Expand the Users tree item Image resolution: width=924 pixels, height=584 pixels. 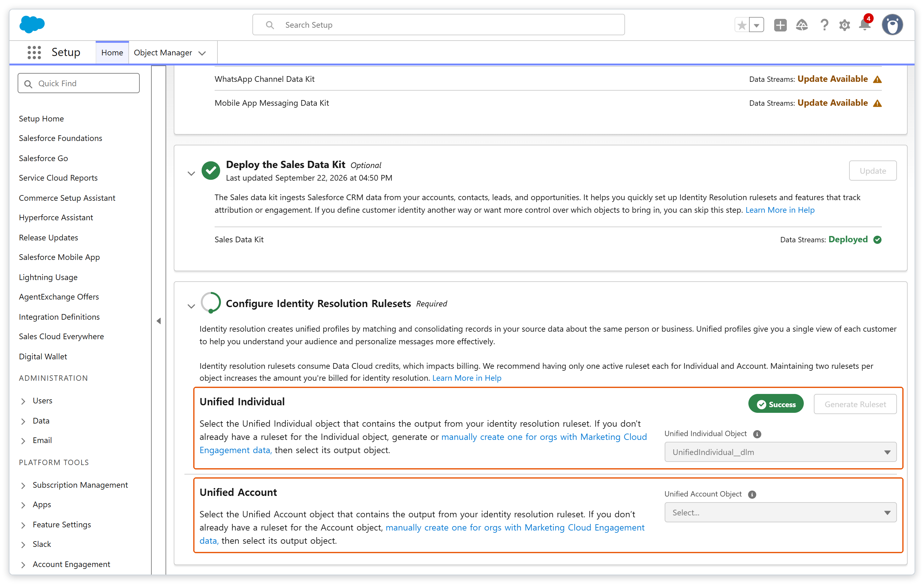[23, 401]
